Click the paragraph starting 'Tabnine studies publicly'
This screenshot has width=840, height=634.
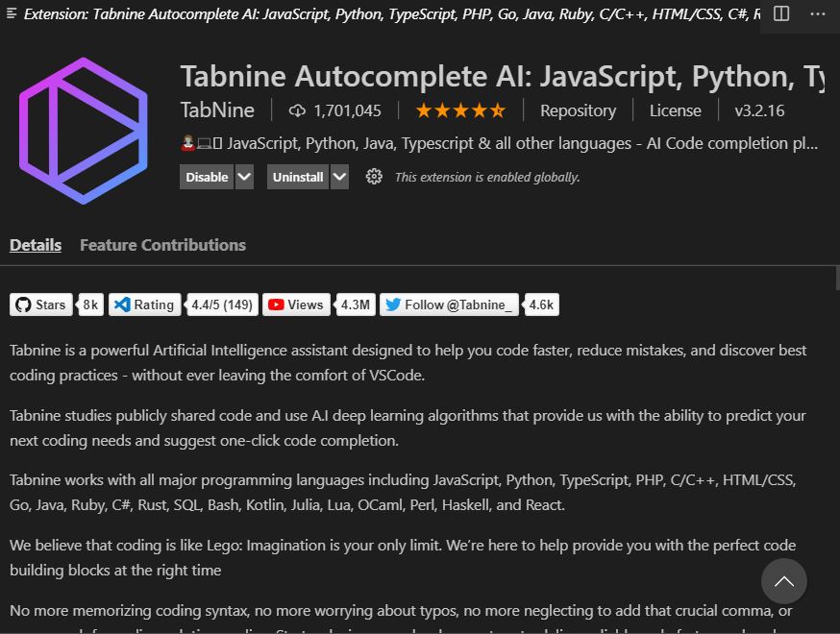coord(408,427)
